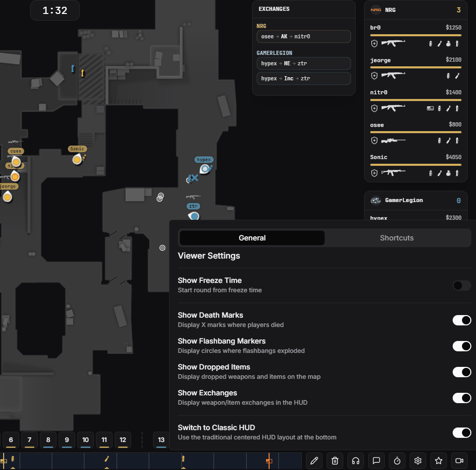
Task: Click the settings gear icon
Action: click(418, 461)
